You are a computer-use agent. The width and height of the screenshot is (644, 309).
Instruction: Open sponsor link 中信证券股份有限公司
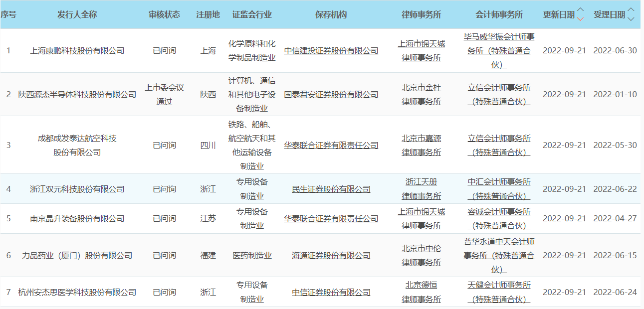point(331,292)
